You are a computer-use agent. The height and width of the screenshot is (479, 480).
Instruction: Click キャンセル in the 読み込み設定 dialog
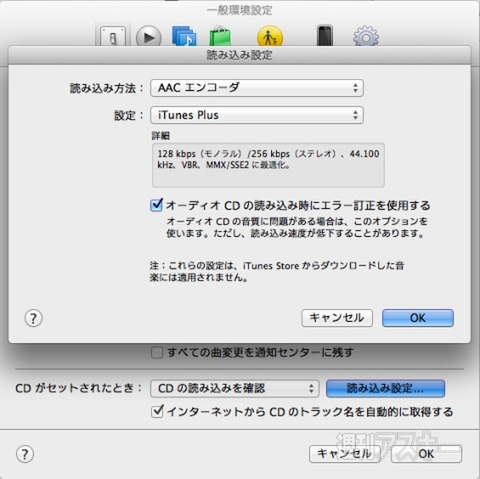(x=337, y=318)
